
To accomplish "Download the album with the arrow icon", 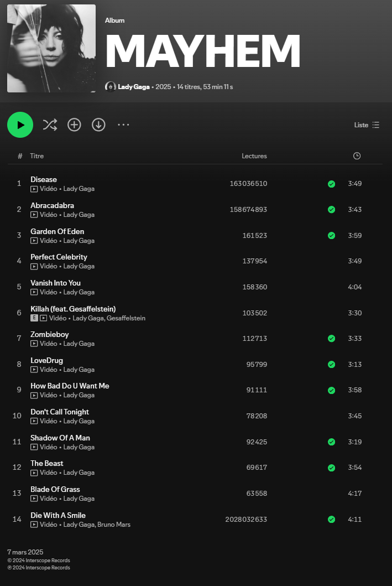I will pyautogui.click(x=98, y=125).
